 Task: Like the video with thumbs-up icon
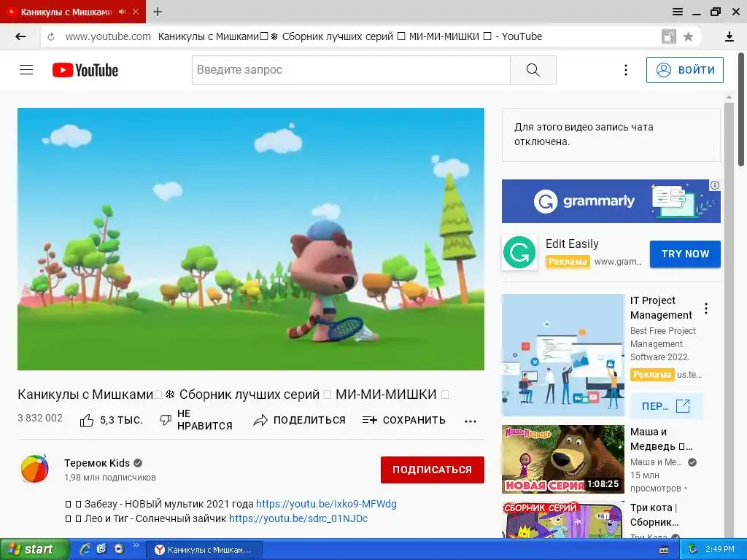pyautogui.click(x=87, y=421)
